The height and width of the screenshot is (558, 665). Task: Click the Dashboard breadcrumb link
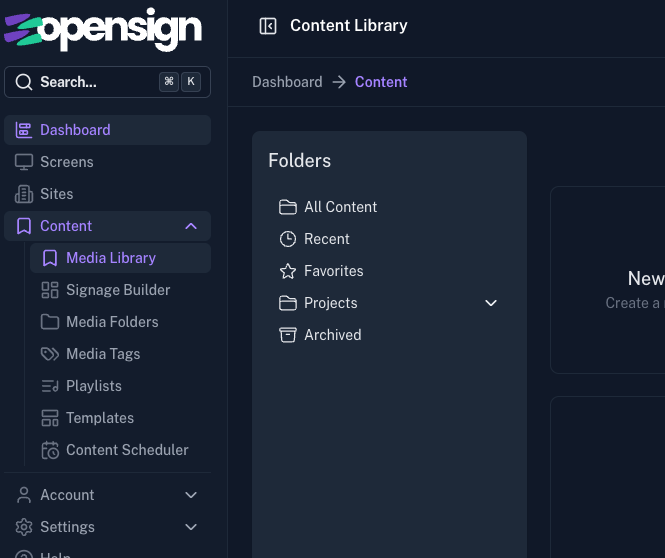[287, 82]
